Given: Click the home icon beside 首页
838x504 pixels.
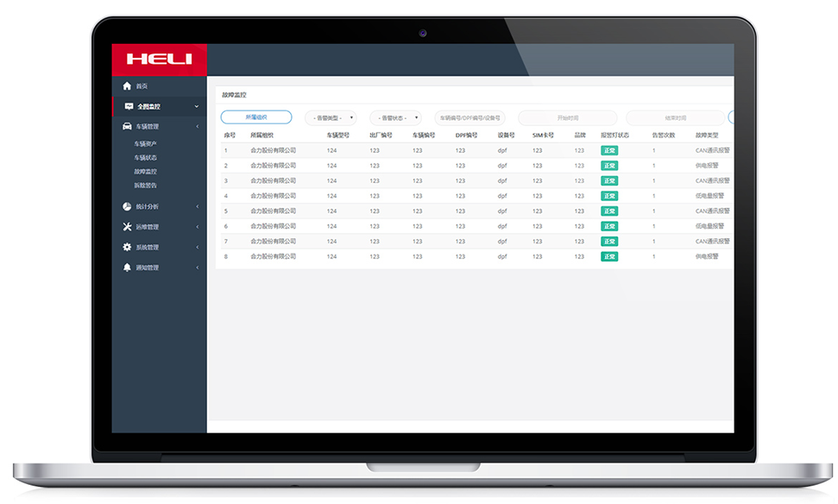Looking at the screenshot, I should tap(128, 86).
